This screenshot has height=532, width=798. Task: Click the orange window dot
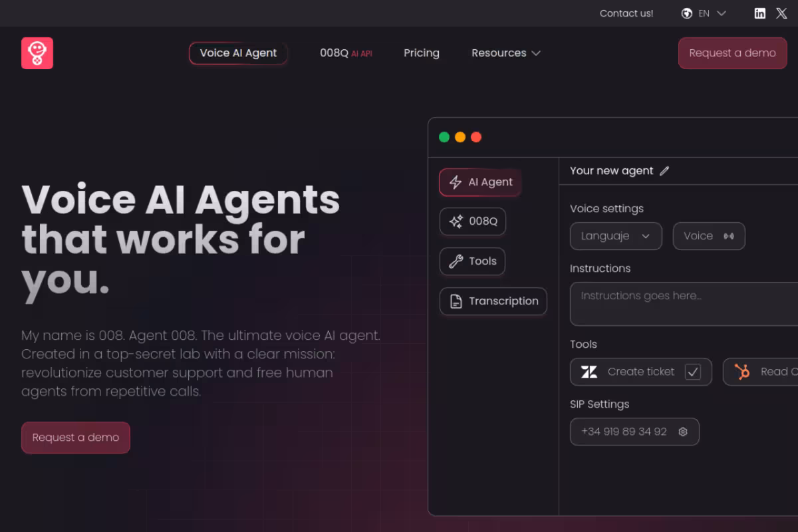pos(460,137)
